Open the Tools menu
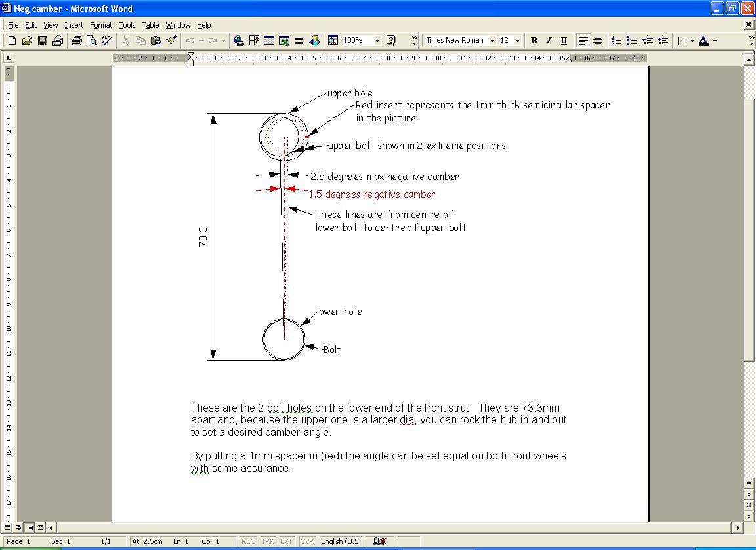This screenshot has height=550, width=756. point(127,25)
